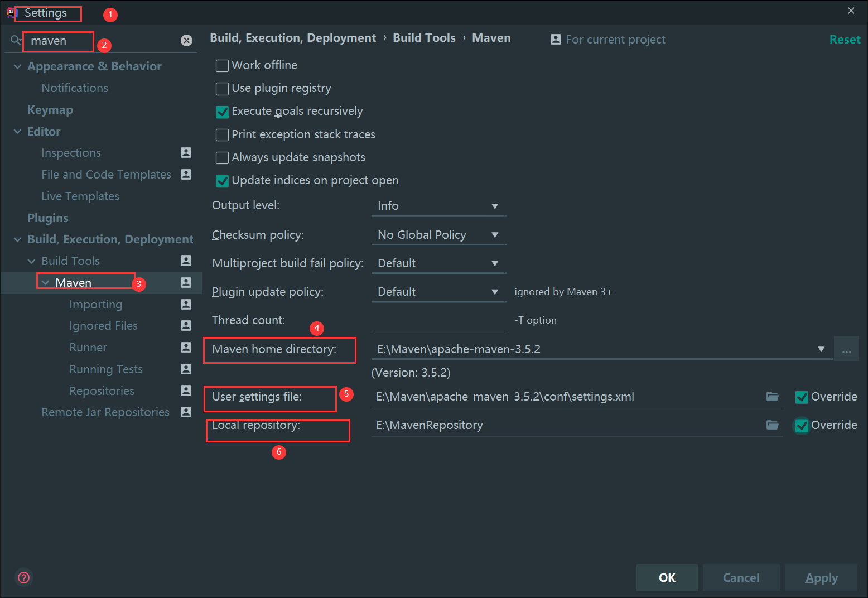Enable the Work offline checkbox

[222, 66]
